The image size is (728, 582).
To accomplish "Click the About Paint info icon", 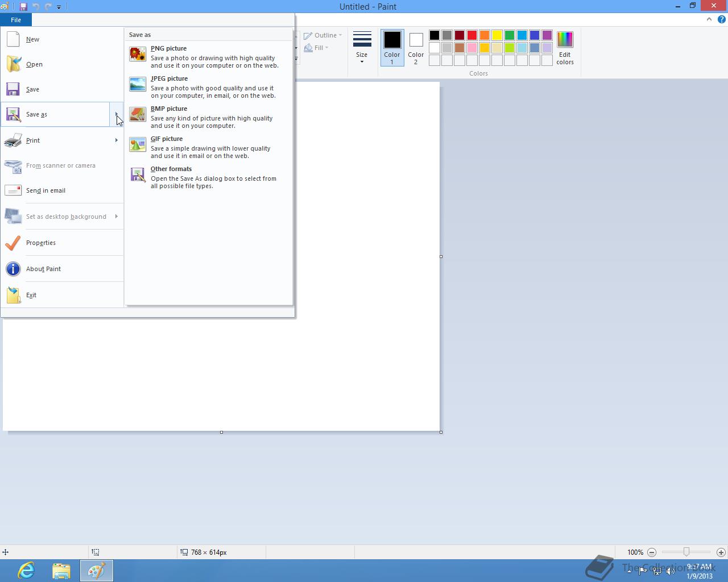I will [13, 269].
